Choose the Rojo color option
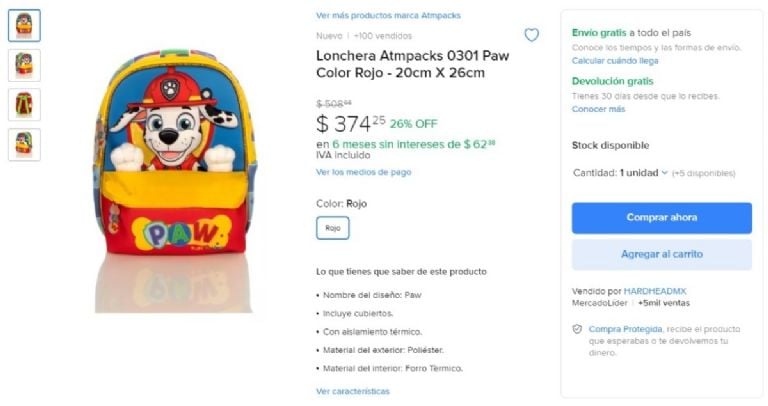The width and height of the screenshot is (768, 406). coord(333,228)
